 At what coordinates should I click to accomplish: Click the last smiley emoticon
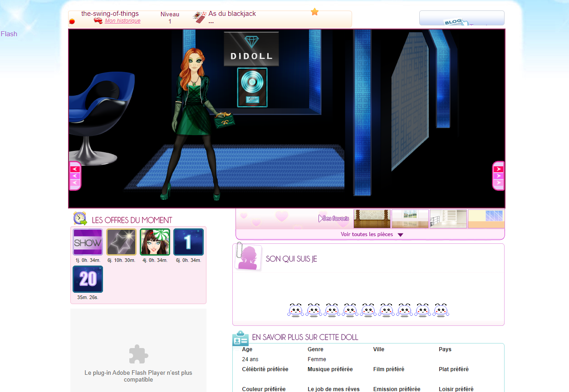[x=441, y=310]
